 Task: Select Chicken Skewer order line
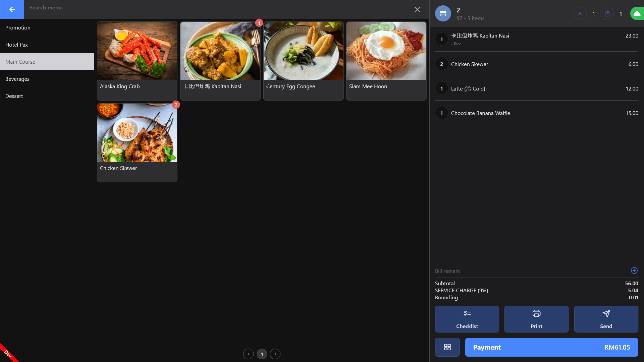tap(537, 64)
